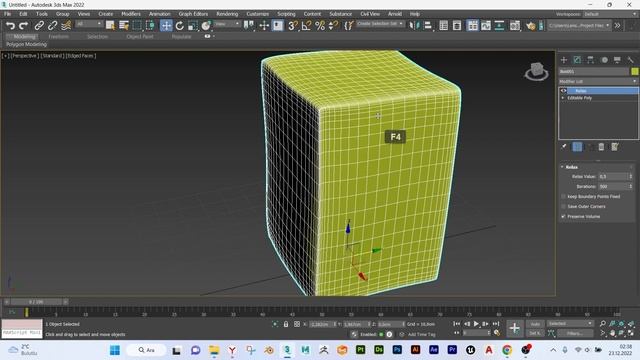Click Pin Stack icon

click(x=564, y=147)
